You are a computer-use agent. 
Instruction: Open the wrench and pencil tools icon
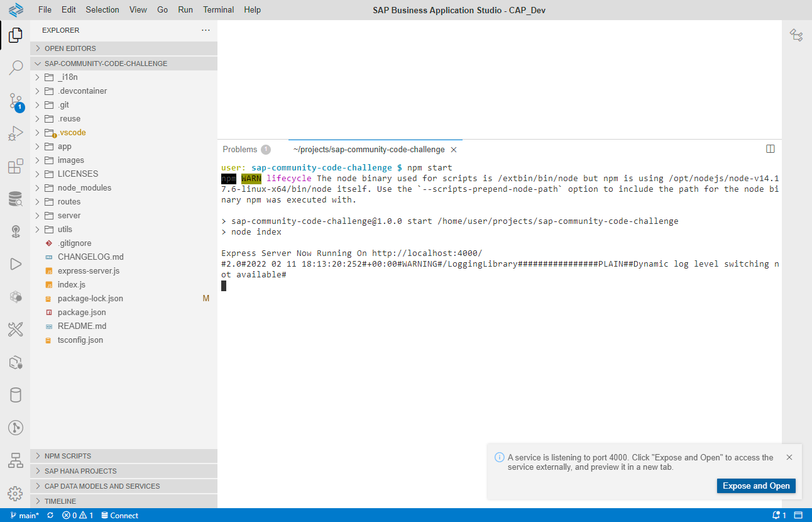coord(16,329)
